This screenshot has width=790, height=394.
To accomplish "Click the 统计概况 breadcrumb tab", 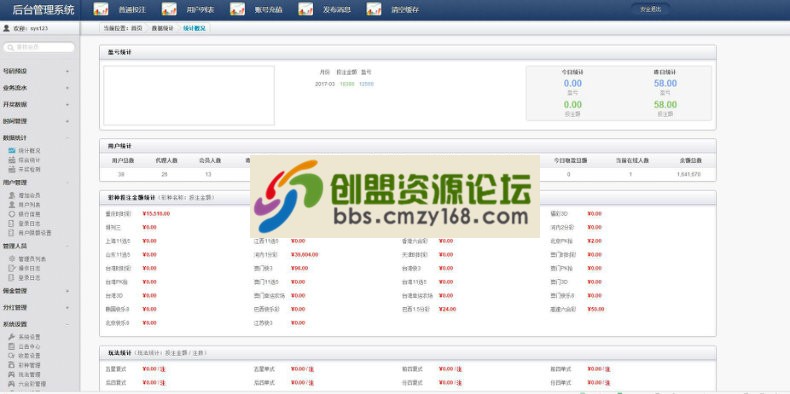I will 194,28.
